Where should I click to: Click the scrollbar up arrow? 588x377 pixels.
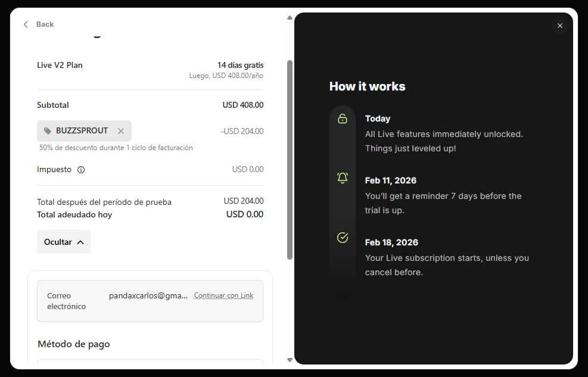coord(290,18)
